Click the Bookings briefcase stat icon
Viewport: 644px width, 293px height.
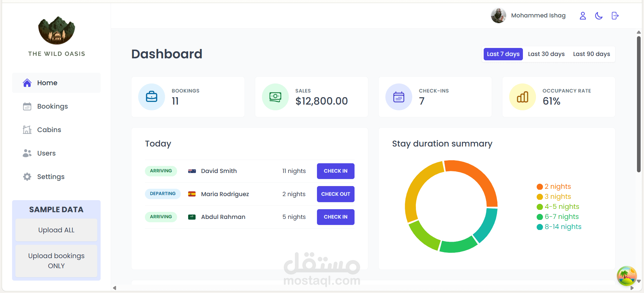click(152, 97)
